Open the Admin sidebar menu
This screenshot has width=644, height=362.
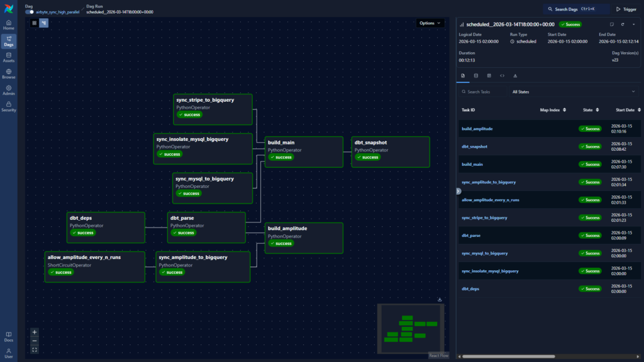9,90
